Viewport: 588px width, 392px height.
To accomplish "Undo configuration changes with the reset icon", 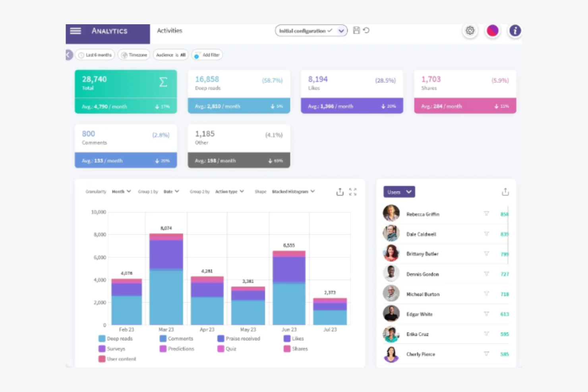I will point(366,31).
